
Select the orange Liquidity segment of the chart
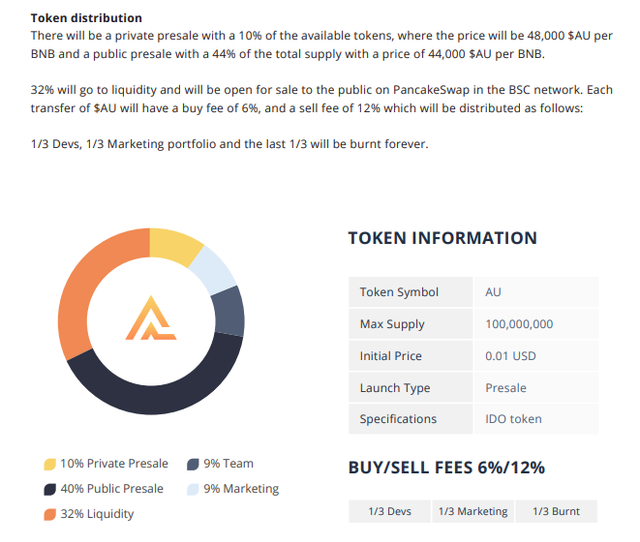click(82, 286)
